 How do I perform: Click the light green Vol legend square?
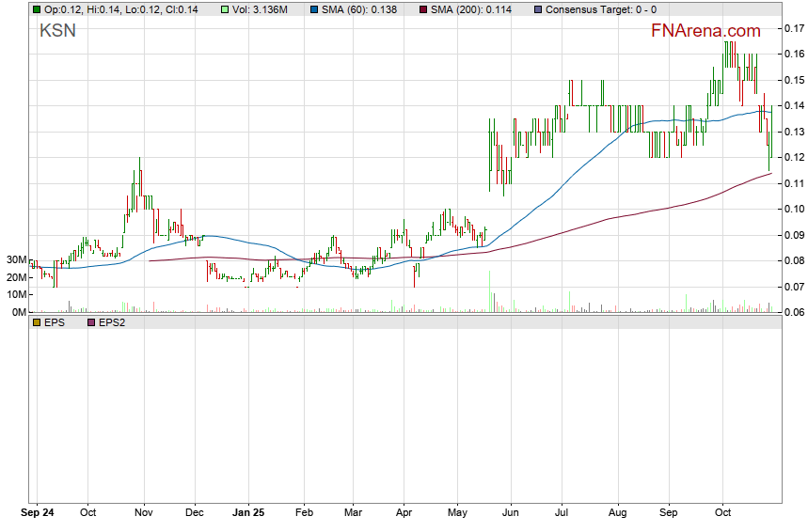click(224, 9)
